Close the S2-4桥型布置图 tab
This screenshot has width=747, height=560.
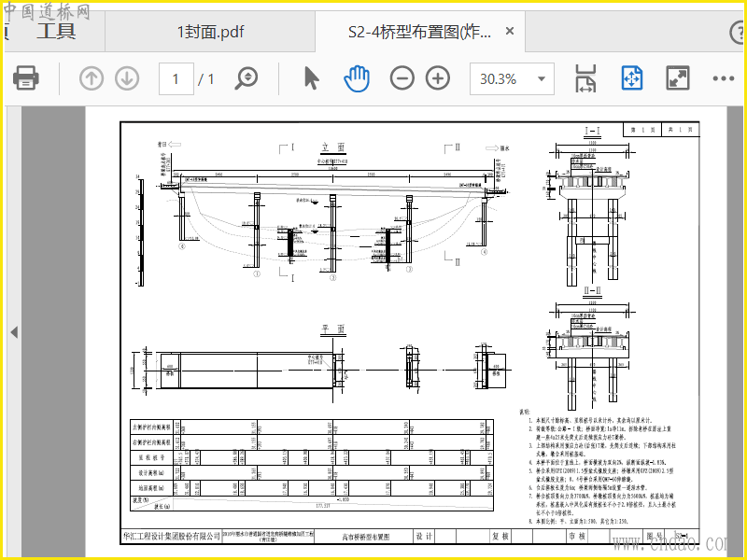(509, 32)
